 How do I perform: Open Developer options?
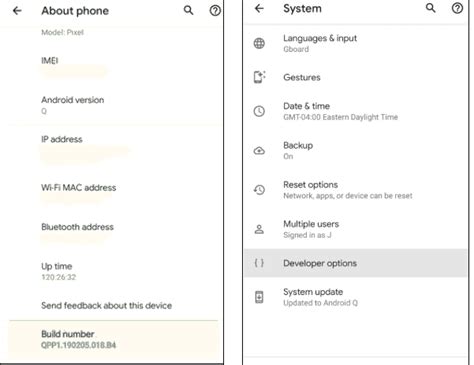point(355,263)
